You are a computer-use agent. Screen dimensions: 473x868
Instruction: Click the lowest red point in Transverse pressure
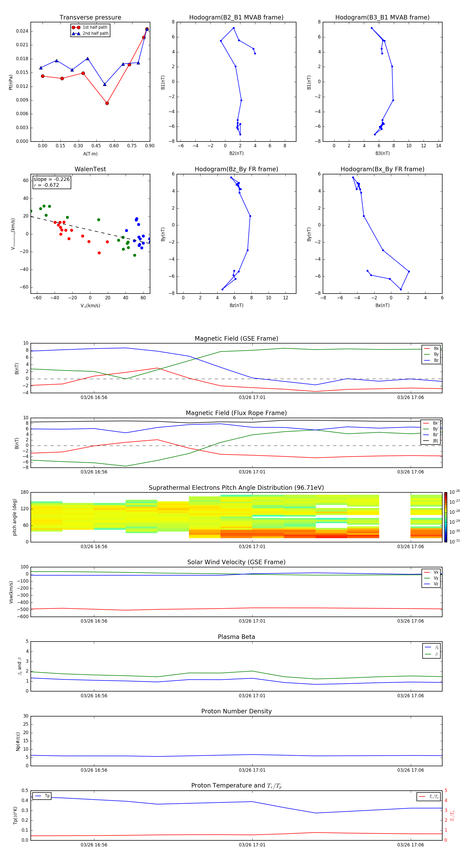[107, 103]
